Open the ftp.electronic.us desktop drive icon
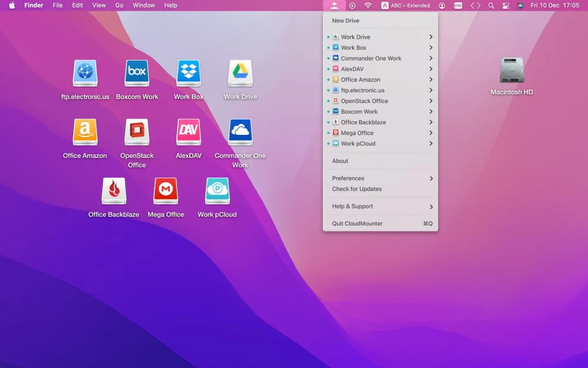 [x=85, y=74]
